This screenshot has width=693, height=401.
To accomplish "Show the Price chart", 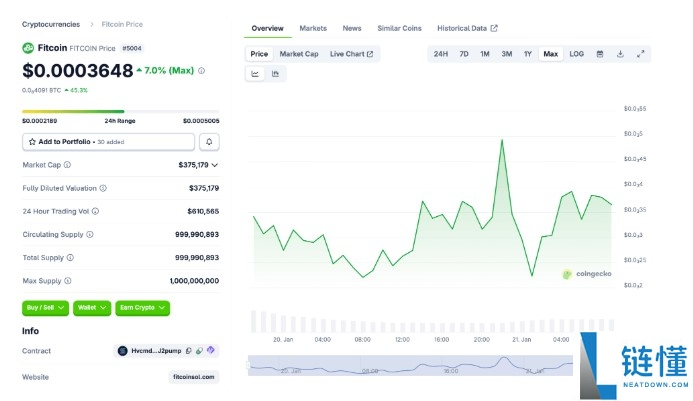I will coord(259,54).
